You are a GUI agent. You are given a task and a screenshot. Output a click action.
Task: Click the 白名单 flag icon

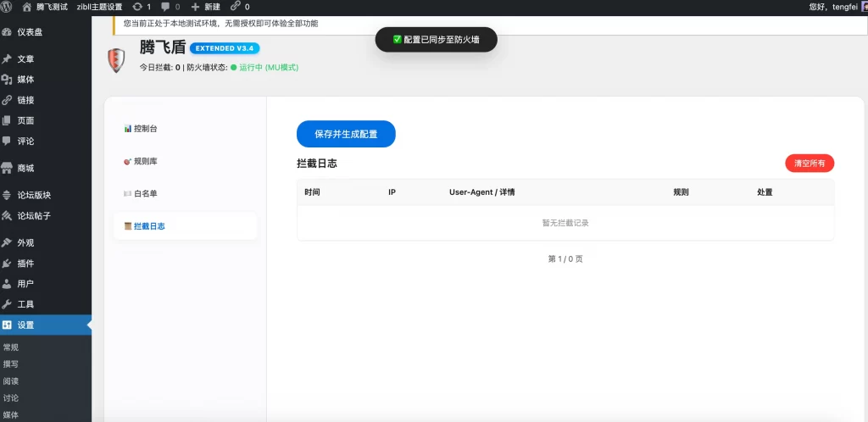point(128,193)
